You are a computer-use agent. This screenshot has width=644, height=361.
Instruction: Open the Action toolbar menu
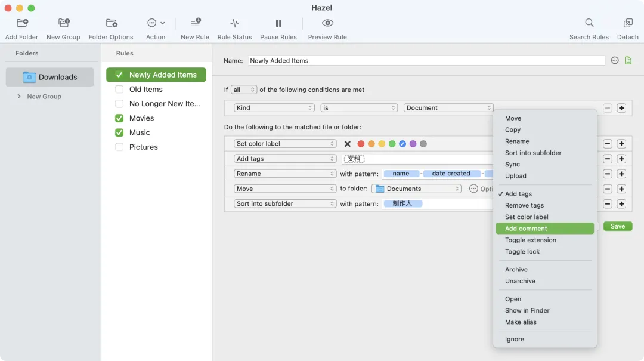156,23
